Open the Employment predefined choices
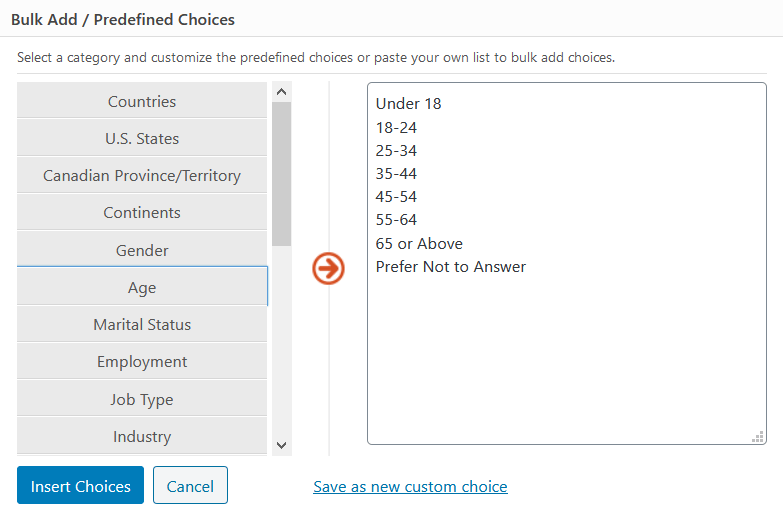This screenshot has width=783, height=519. [142, 362]
